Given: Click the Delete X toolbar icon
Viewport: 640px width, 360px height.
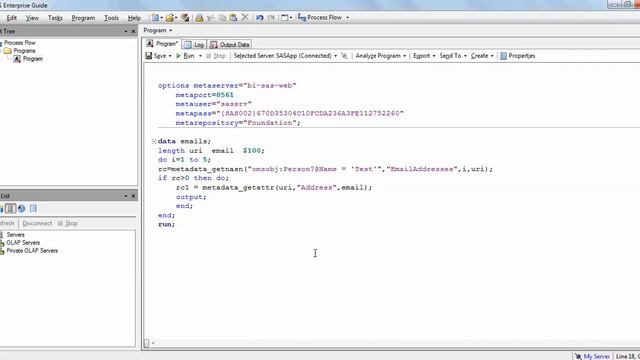Looking at the screenshot, I should coord(245,18).
